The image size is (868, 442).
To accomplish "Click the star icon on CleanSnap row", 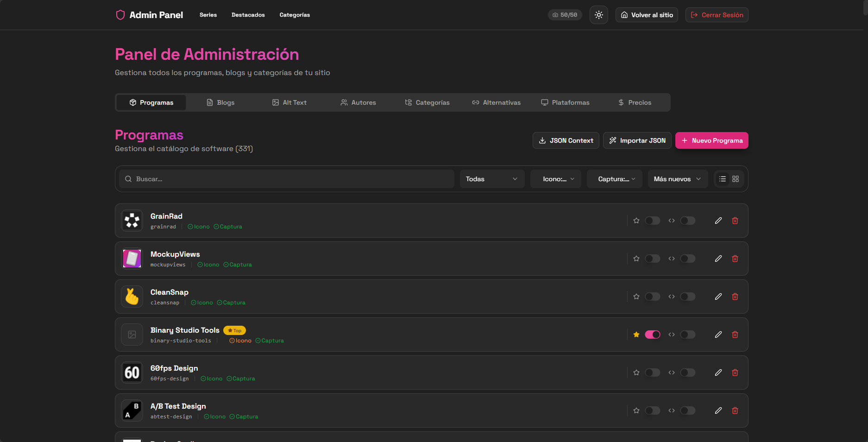I will [x=636, y=297].
